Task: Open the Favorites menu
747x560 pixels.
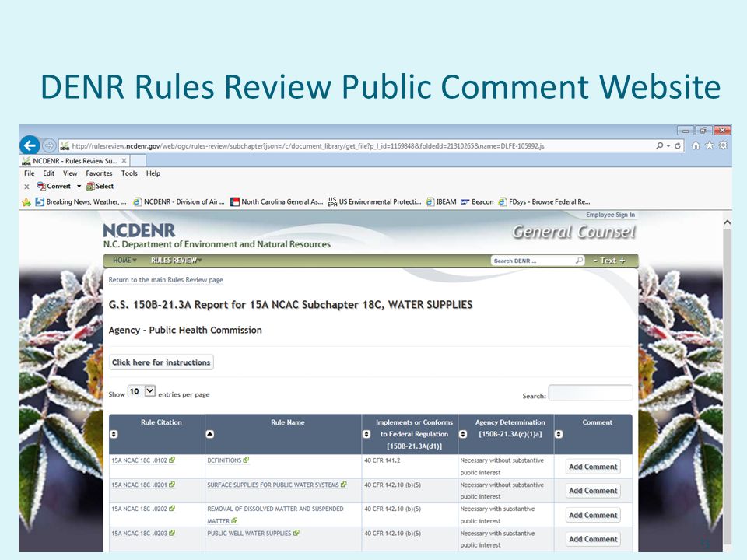Action: 99,173
